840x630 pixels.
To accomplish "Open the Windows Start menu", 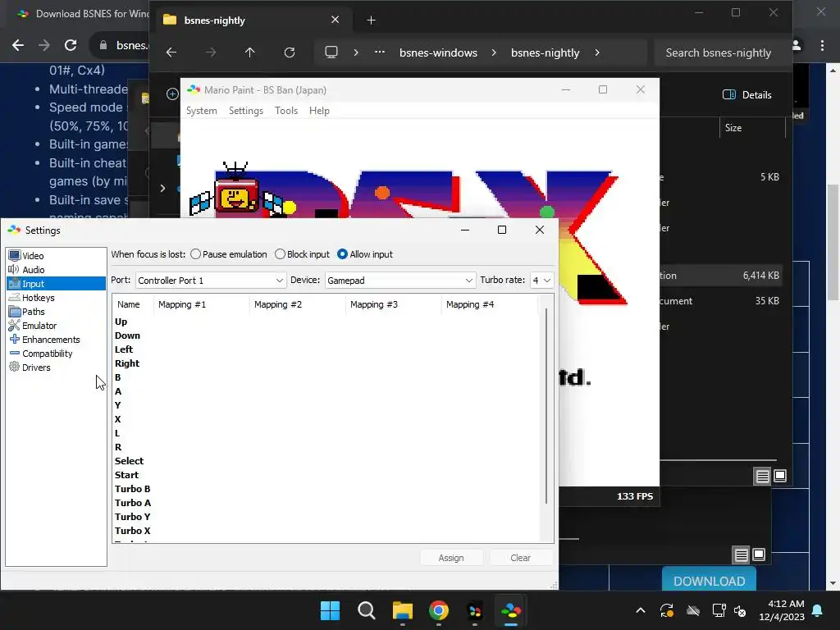I will click(x=330, y=610).
